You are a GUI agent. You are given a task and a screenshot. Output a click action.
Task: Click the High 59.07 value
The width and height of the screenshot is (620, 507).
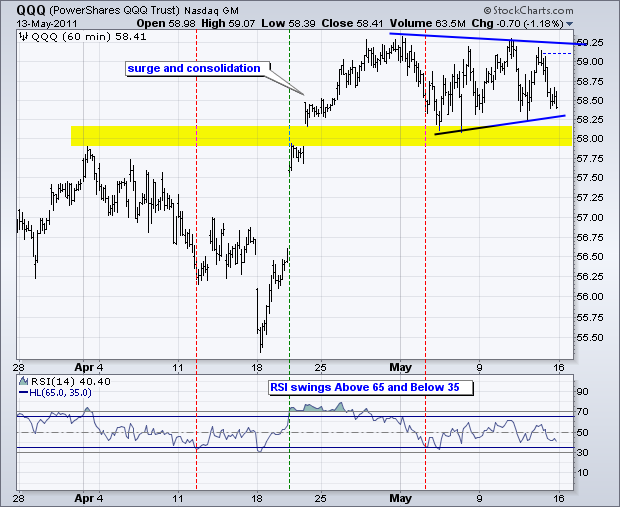point(228,24)
